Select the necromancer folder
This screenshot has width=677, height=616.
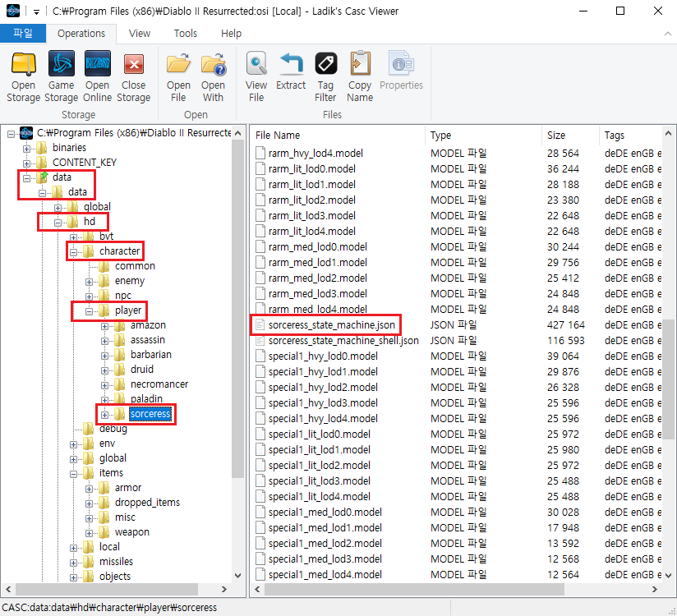(159, 384)
